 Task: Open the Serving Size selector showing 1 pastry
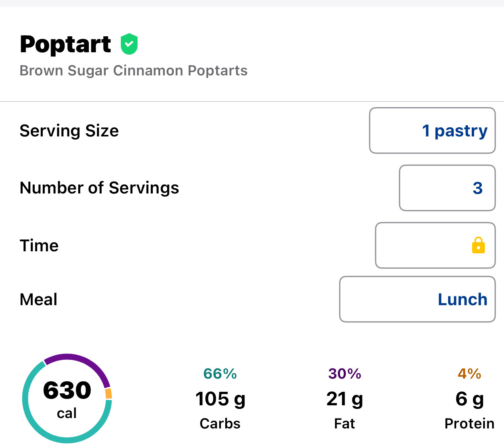point(432,130)
